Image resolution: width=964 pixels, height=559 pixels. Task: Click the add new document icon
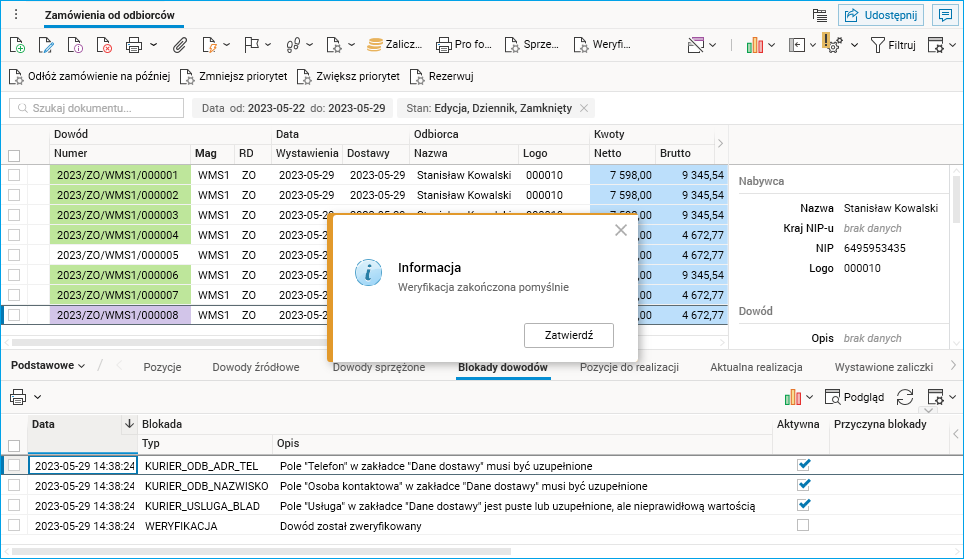17,45
